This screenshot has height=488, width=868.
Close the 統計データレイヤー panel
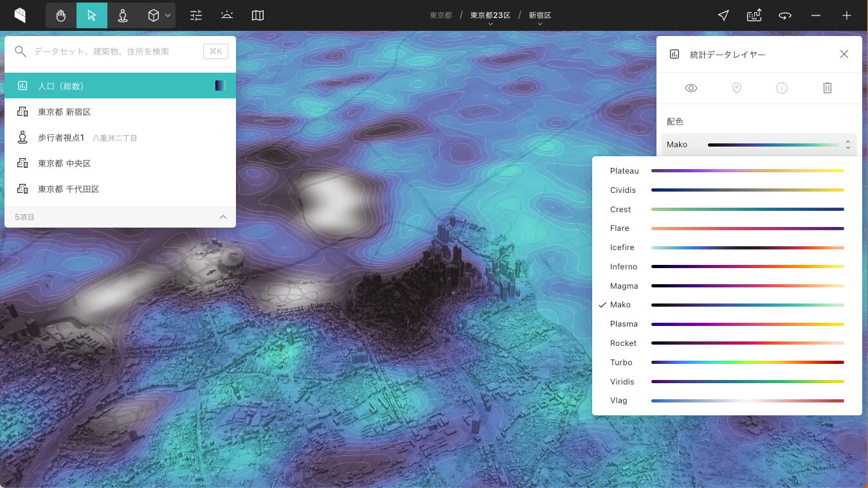pyautogui.click(x=844, y=55)
